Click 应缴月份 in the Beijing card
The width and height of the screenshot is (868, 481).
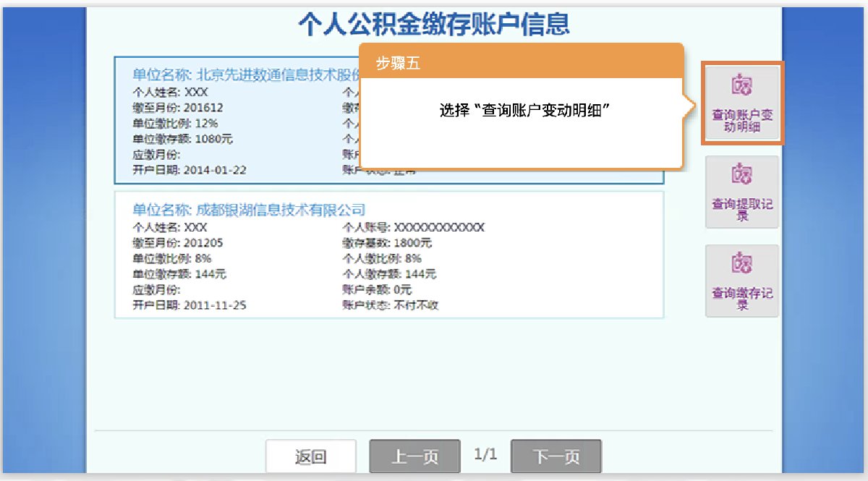click(156, 155)
